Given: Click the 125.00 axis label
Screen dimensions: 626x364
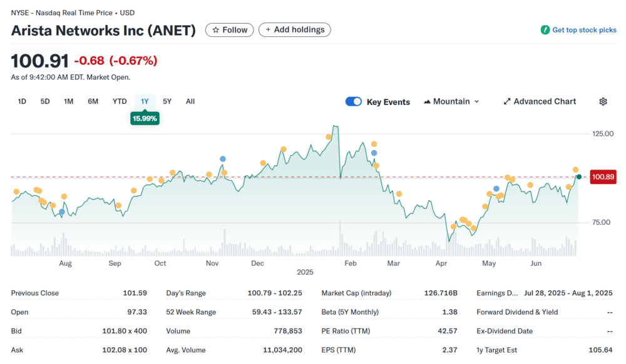Looking at the screenshot, I should (603, 134).
